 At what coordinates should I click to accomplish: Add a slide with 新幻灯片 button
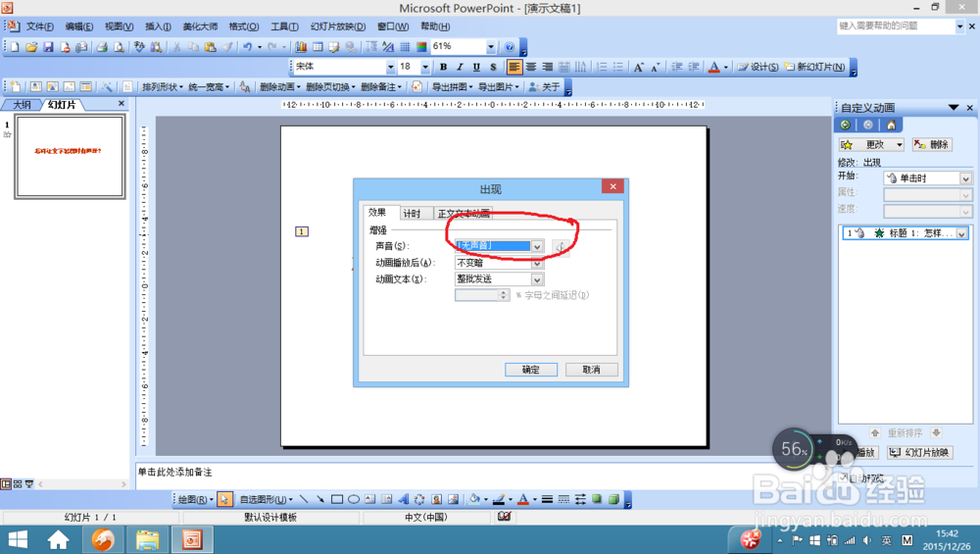pyautogui.click(x=814, y=67)
